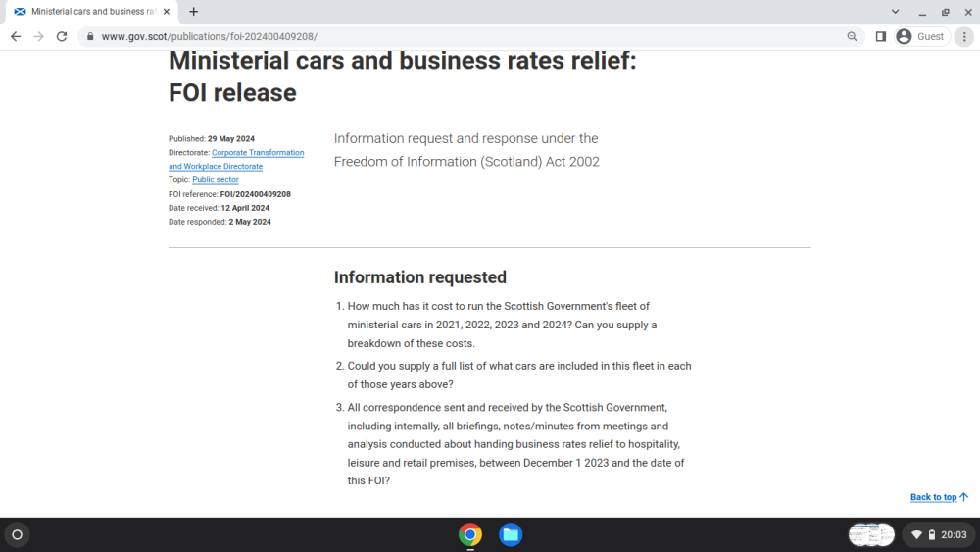The height and width of the screenshot is (552, 980).
Task: Click the published date 29 May 2024
Action: coord(230,139)
